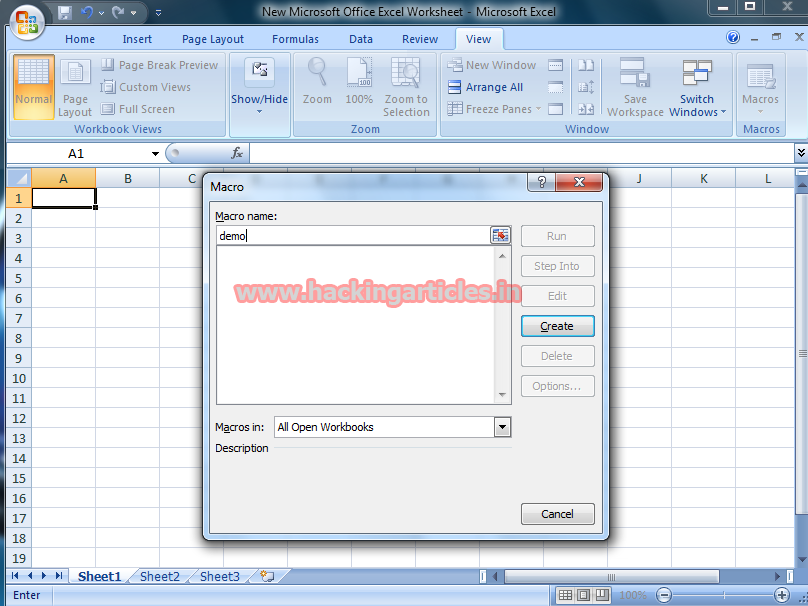Click the Split window icon
The height and width of the screenshot is (606, 808).
pos(556,65)
